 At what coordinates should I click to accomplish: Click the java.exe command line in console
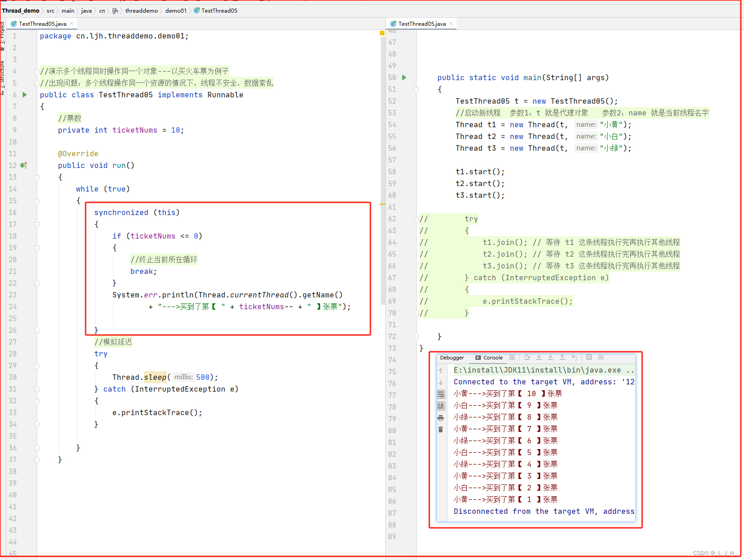click(x=544, y=370)
